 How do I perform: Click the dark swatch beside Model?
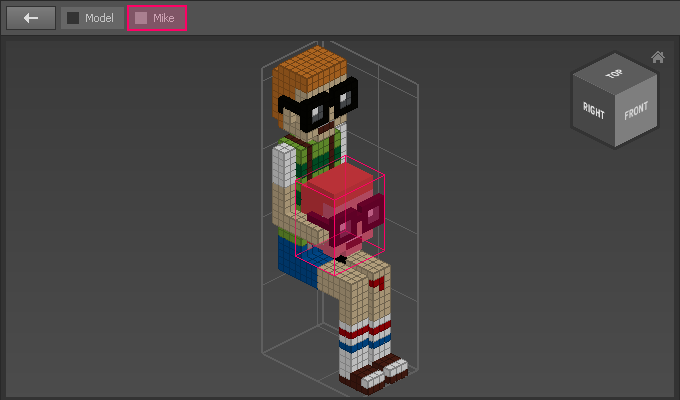click(x=73, y=18)
